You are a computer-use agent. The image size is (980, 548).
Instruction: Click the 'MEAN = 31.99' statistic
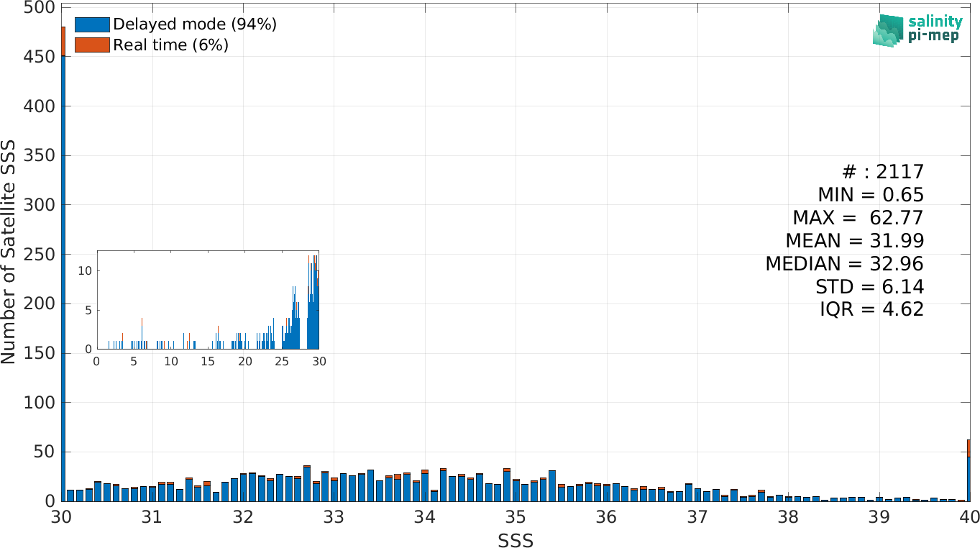855,240
